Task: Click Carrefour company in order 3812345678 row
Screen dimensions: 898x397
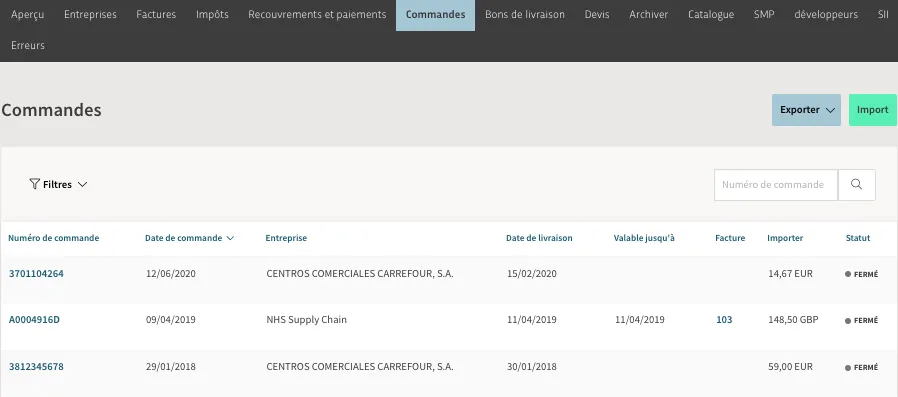Action: point(360,367)
